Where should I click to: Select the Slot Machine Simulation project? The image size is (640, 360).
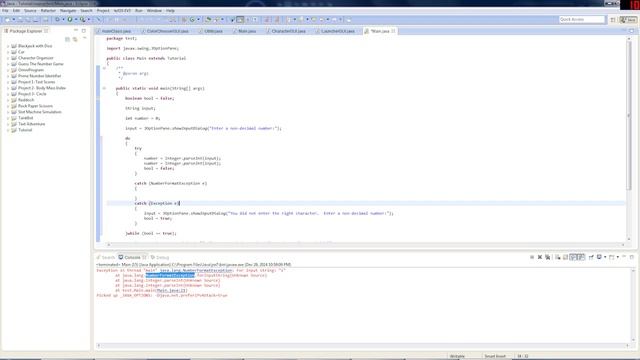pos(40,112)
